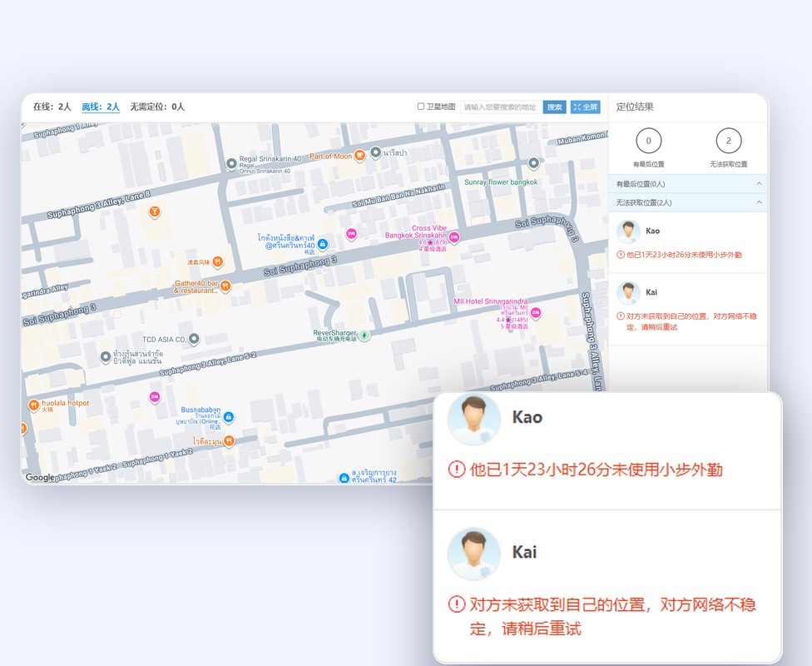Click the ส.เจริญการยาง shop marker
This screenshot has height=666, width=812.
[x=344, y=478]
